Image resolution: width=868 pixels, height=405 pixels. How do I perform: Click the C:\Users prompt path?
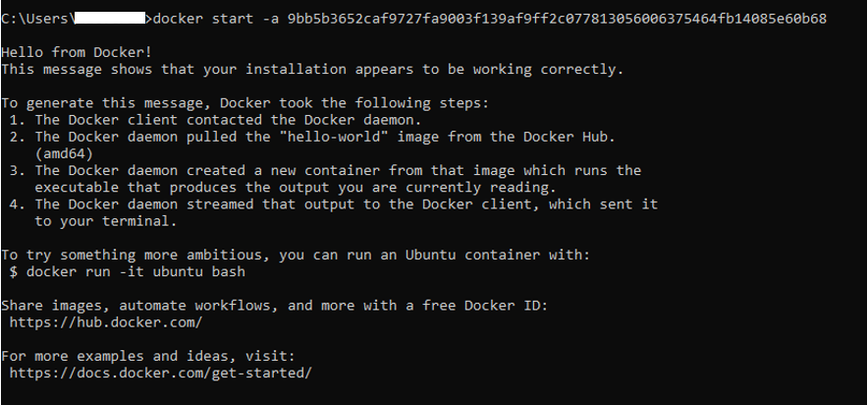coord(33,19)
